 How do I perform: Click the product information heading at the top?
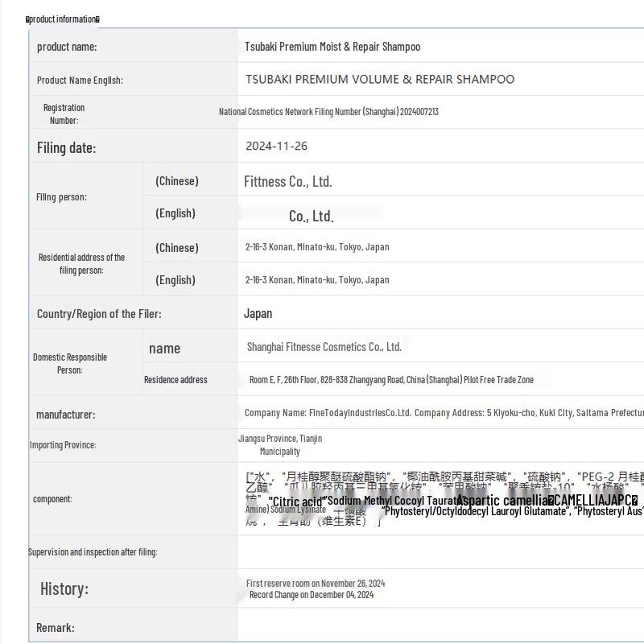(x=63, y=19)
